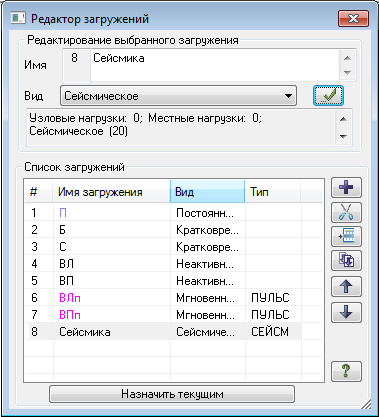Click the Тип column header
Image resolution: width=379 pixels, height=417 pixels.
click(273, 192)
